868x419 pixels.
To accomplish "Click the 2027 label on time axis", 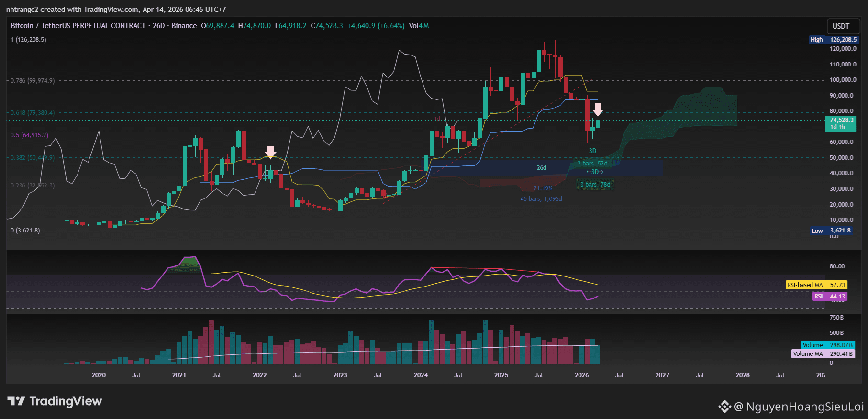I will pyautogui.click(x=662, y=375).
